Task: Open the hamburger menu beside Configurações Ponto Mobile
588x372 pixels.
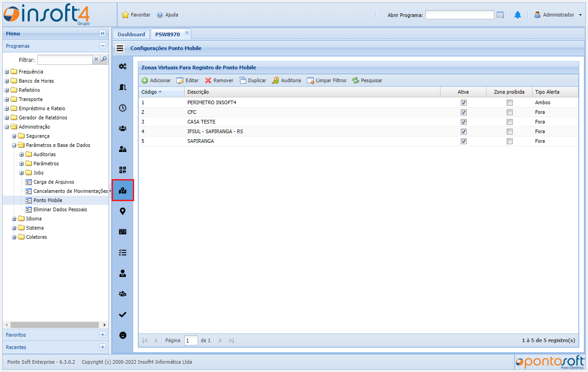Action: coord(120,48)
